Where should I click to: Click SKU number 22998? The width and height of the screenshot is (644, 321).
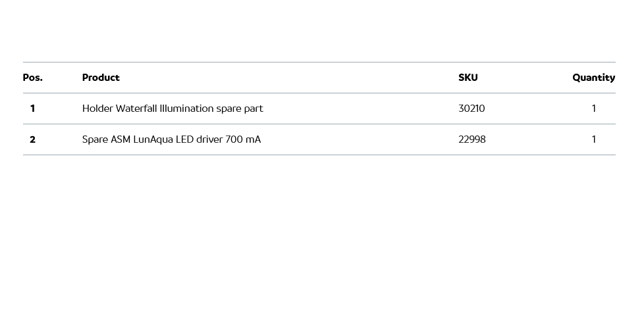point(471,139)
